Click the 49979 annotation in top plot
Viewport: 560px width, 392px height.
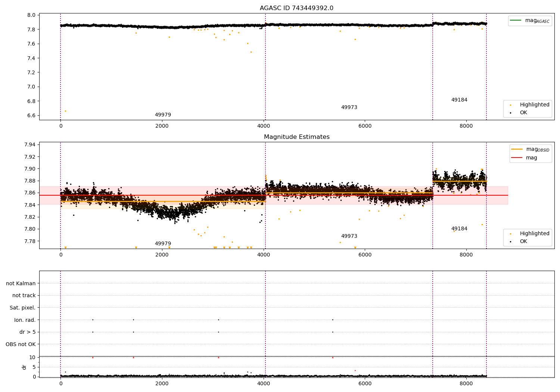163,115
